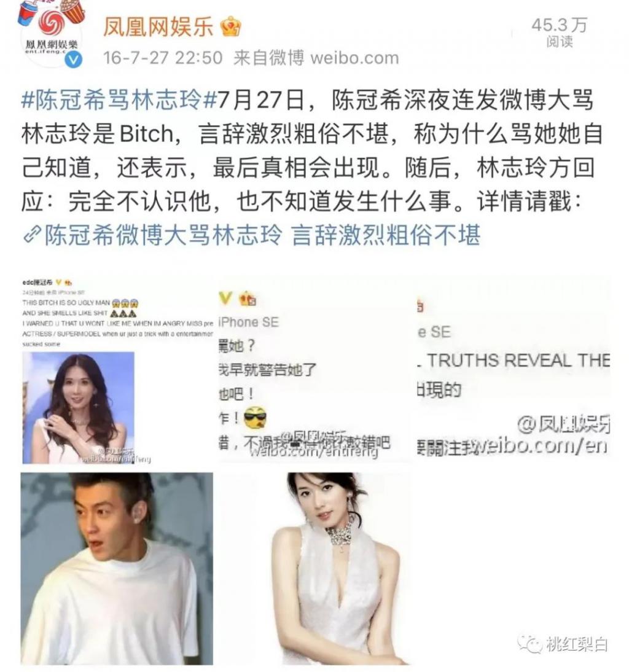The height and width of the screenshot is (672, 629).
Task: Click the blue verified badge on avatar
Action: pos(74,59)
